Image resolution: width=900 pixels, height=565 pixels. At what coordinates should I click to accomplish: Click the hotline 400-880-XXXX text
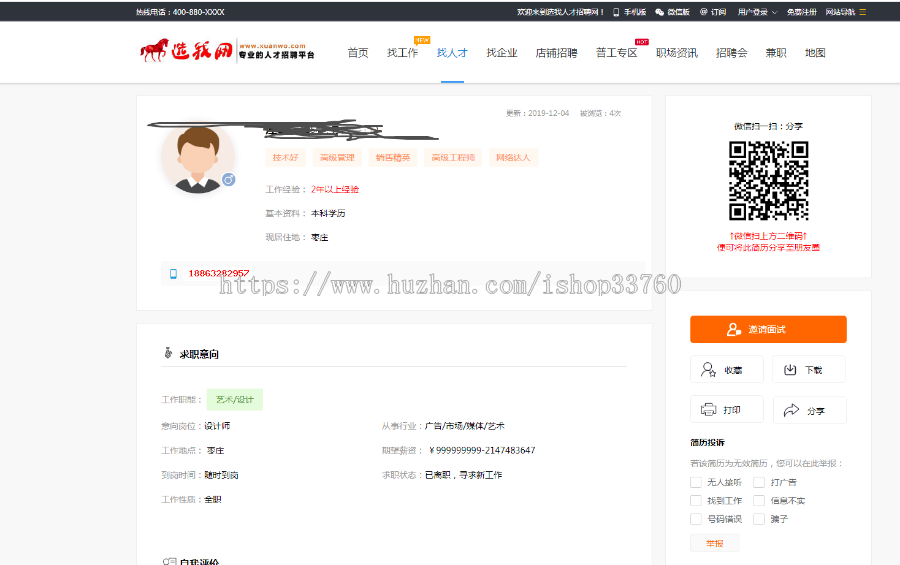[x=199, y=12]
